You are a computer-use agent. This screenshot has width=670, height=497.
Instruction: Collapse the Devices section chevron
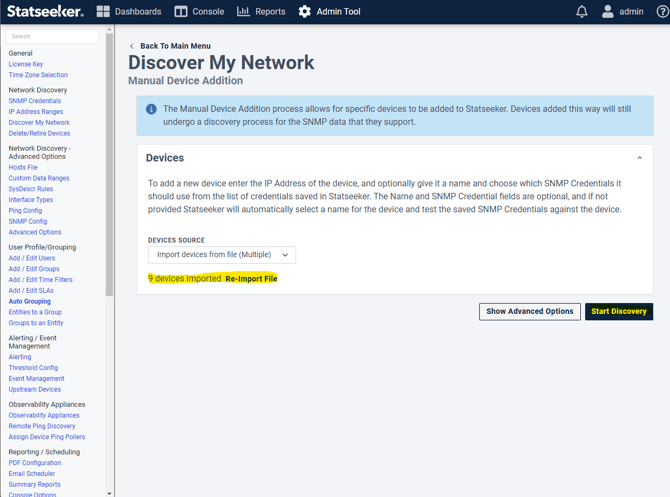639,158
